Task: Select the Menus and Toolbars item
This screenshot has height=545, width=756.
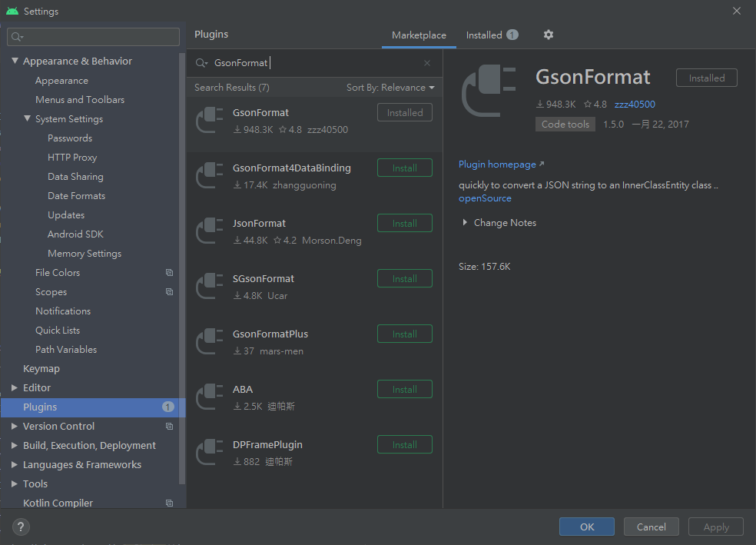Action: [80, 100]
